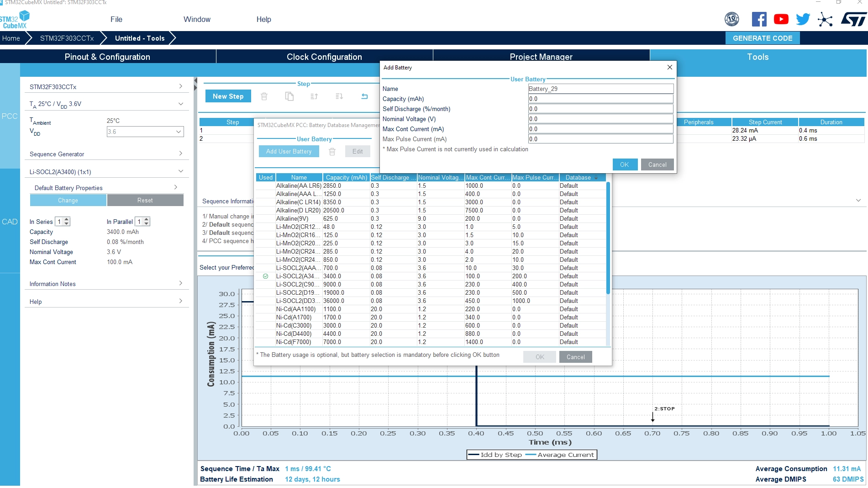
Task: Open the YouTube icon link
Action: (781, 19)
